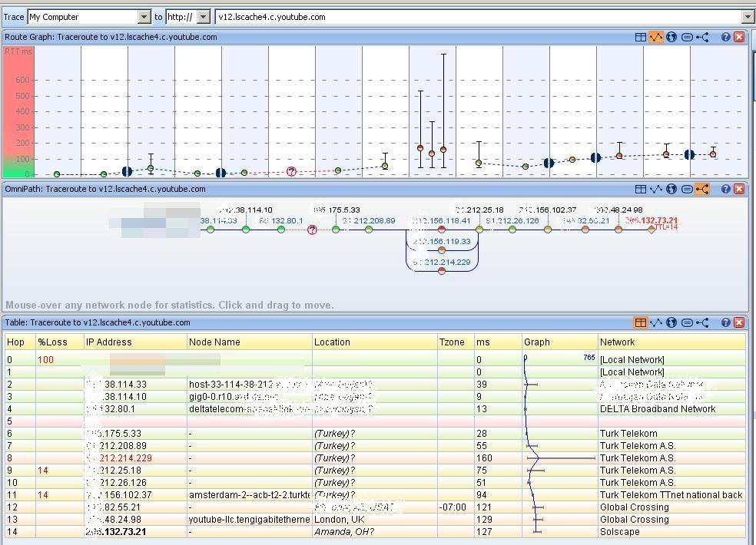
Task: Click DELTA Broadband Network cell
Action: click(658, 409)
